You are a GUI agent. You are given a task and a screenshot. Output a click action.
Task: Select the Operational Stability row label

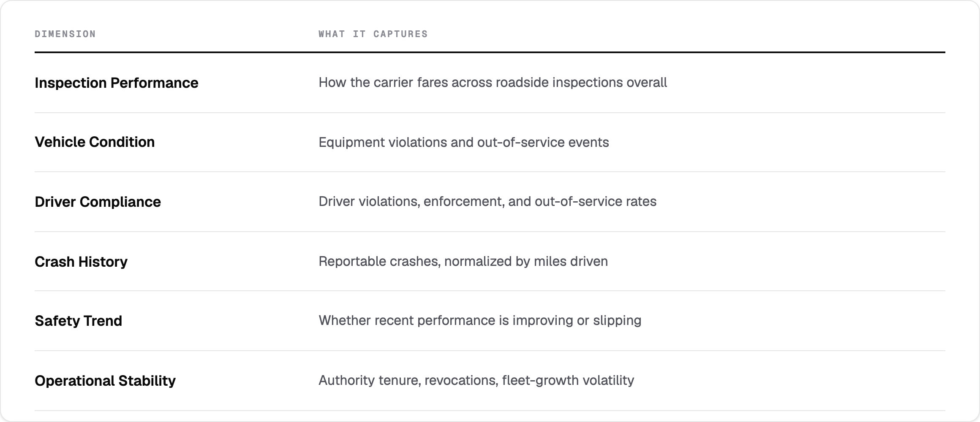point(105,381)
